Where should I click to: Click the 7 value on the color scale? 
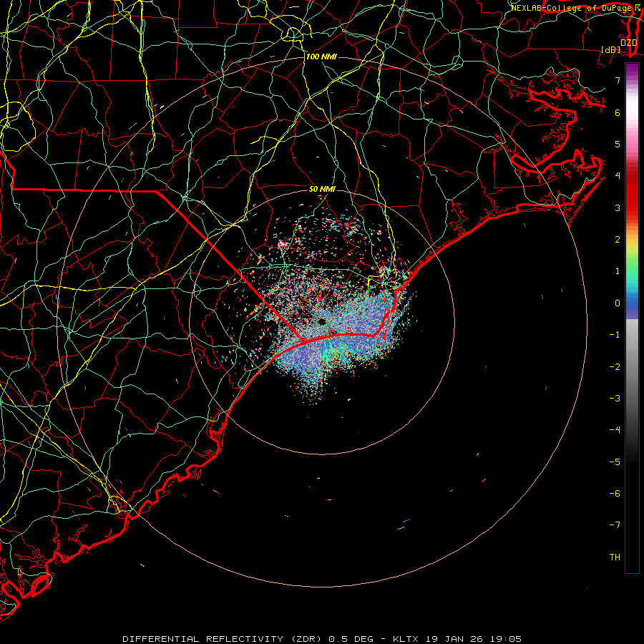618,80
